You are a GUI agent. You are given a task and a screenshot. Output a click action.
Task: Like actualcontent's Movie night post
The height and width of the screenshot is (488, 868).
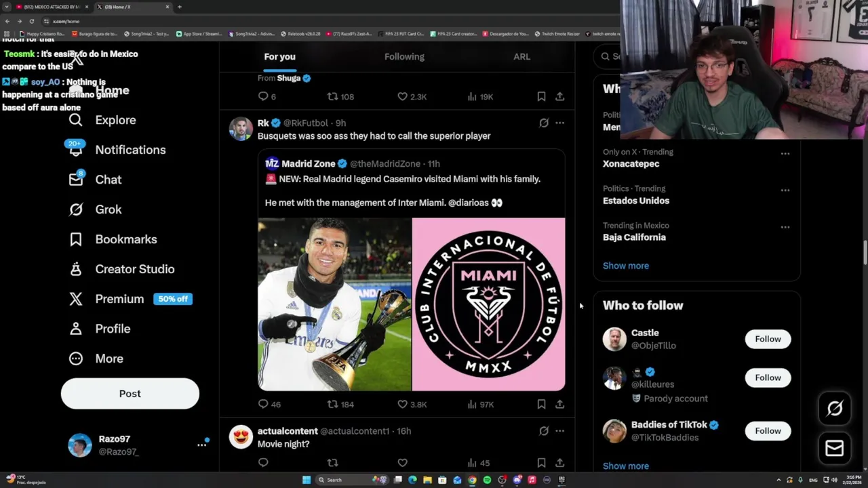(402, 463)
